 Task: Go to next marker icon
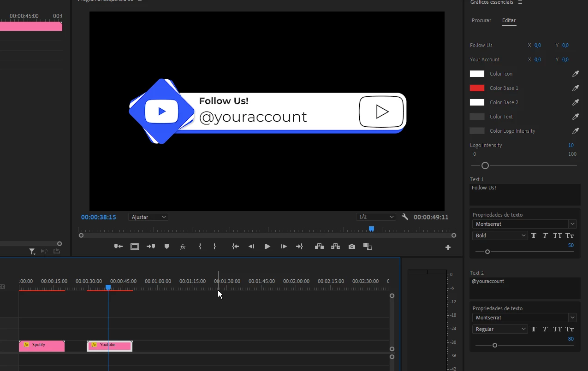pyautogui.click(x=151, y=247)
